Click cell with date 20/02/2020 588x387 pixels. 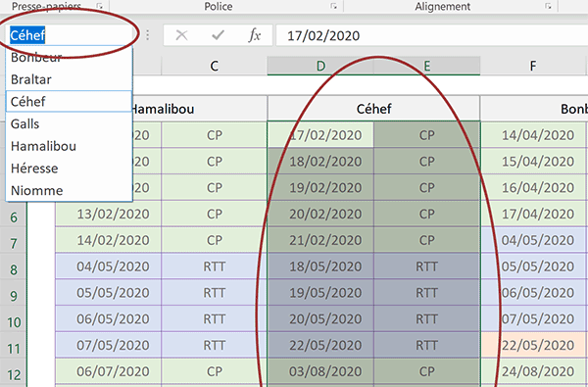320,214
